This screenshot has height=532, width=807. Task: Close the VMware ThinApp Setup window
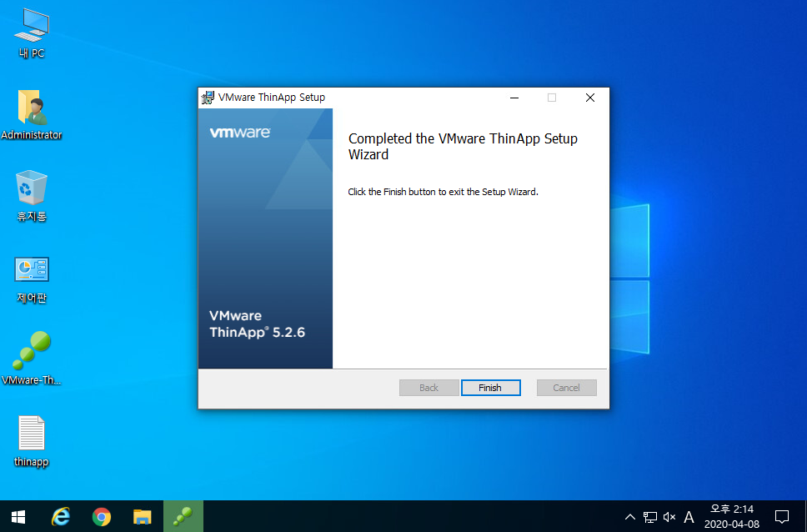[x=590, y=98]
